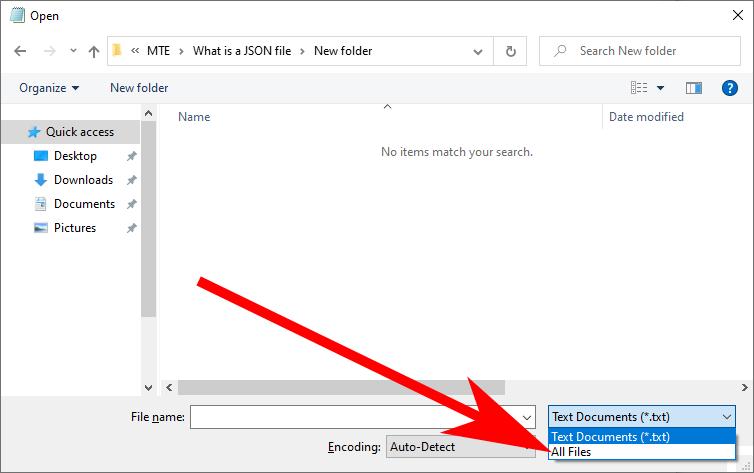754x473 pixels.
Task: Click the forward navigation arrow
Action: (50, 51)
